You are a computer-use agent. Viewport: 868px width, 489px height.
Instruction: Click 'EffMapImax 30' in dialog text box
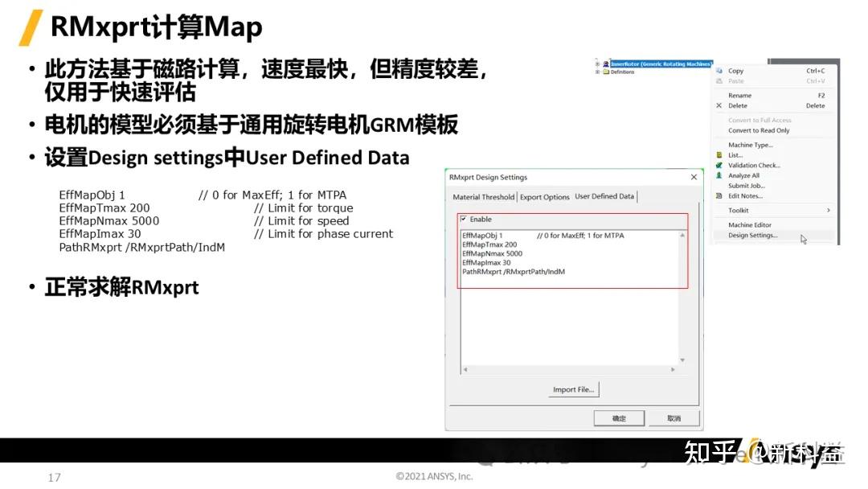(x=486, y=262)
